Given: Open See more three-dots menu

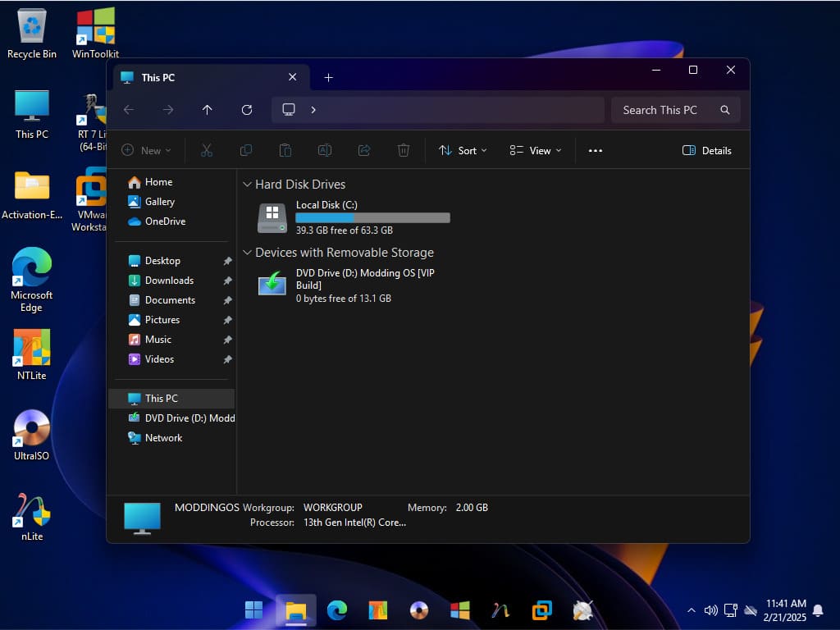Looking at the screenshot, I should point(596,151).
